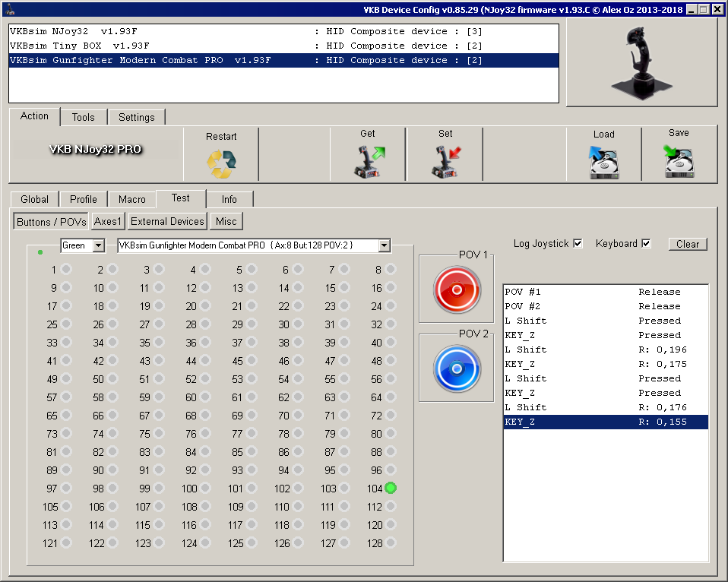Click the Set joystick icon

click(x=446, y=162)
